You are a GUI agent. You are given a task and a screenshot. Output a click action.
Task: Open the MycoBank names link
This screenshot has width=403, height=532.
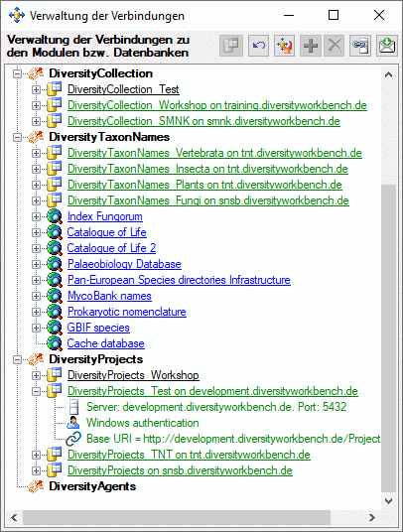coord(109,296)
